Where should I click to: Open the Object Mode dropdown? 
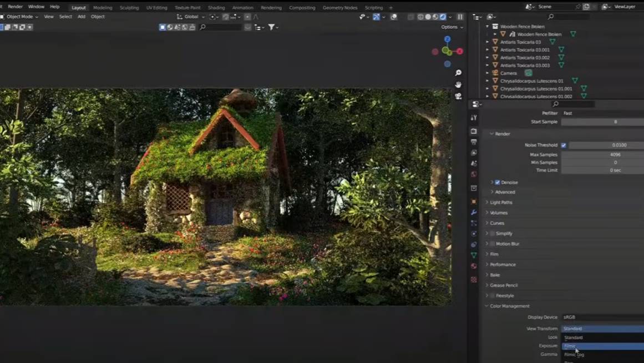20,17
